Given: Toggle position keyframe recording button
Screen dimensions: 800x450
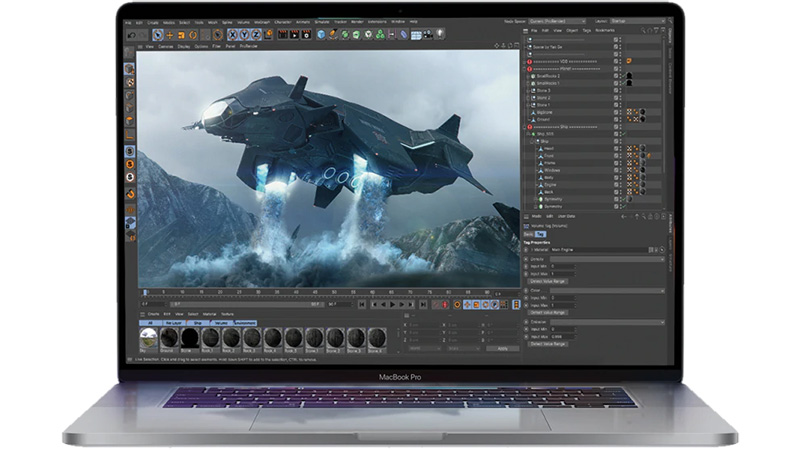Looking at the screenshot, I should (x=467, y=305).
